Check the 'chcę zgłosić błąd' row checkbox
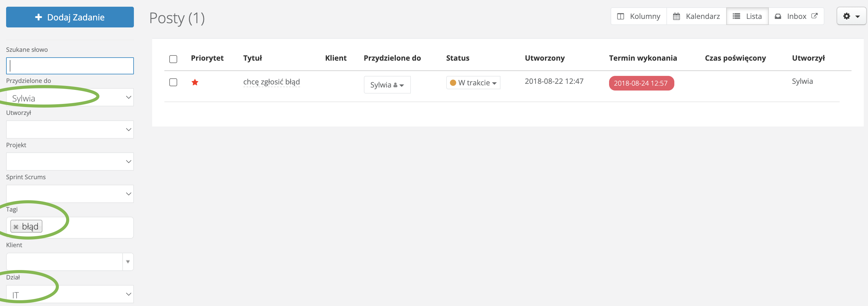The height and width of the screenshot is (306, 868). (173, 82)
